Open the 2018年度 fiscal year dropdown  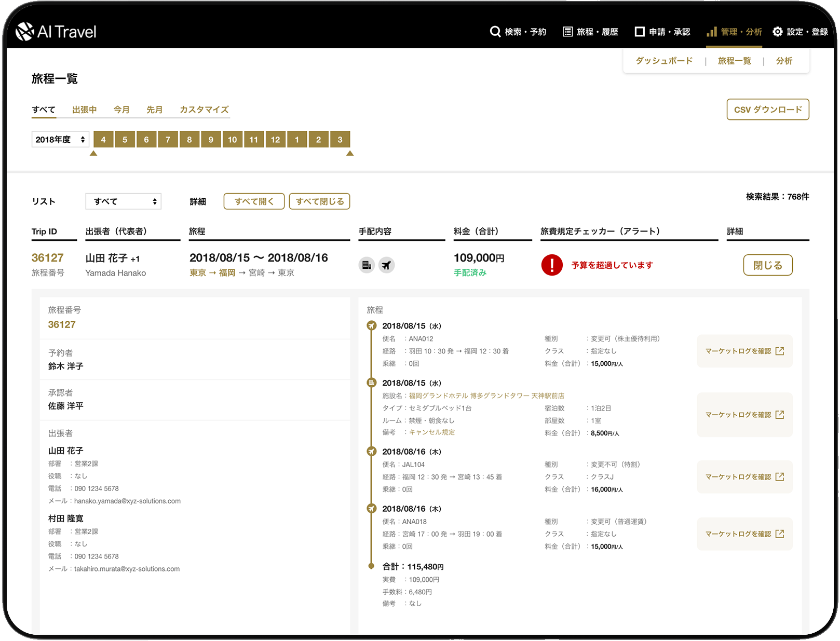coord(60,140)
